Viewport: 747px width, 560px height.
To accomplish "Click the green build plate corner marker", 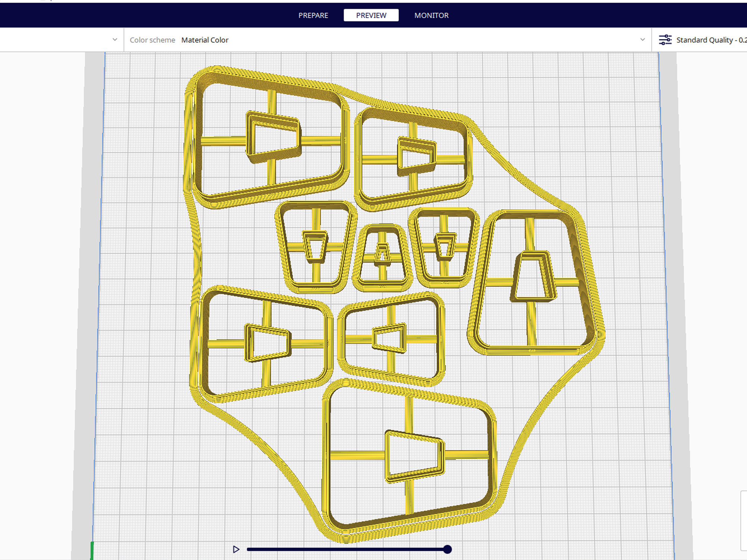I will pyautogui.click(x=92, y=550).
